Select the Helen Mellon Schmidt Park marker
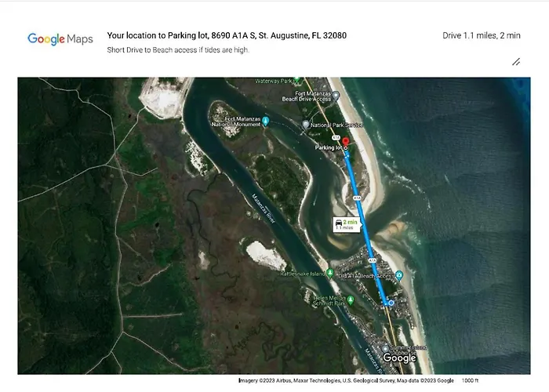549x392 pixels. (x=350, y=299)
